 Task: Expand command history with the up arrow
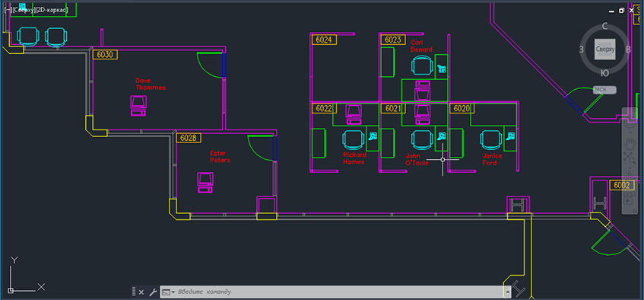[508, 292]
